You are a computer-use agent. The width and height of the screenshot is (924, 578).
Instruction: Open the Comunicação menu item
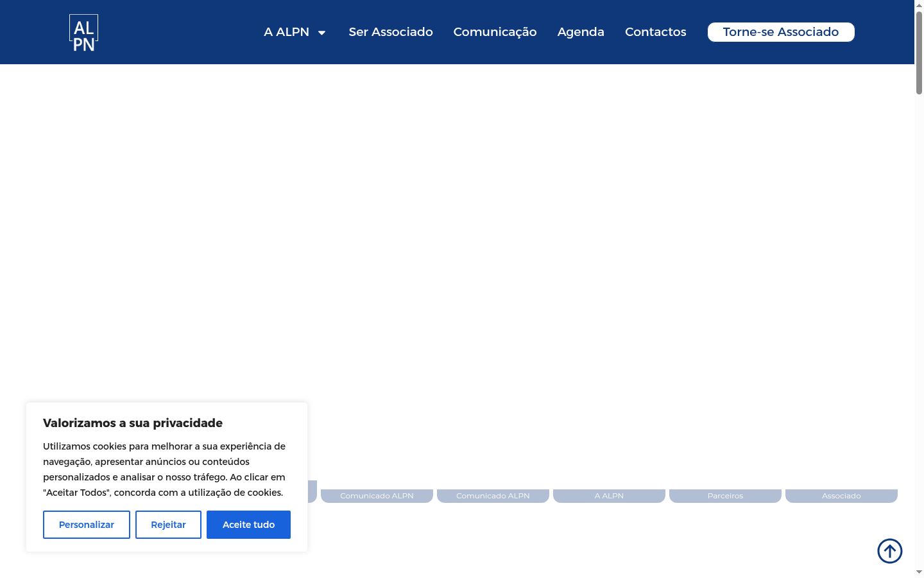(x=495, y=32)
